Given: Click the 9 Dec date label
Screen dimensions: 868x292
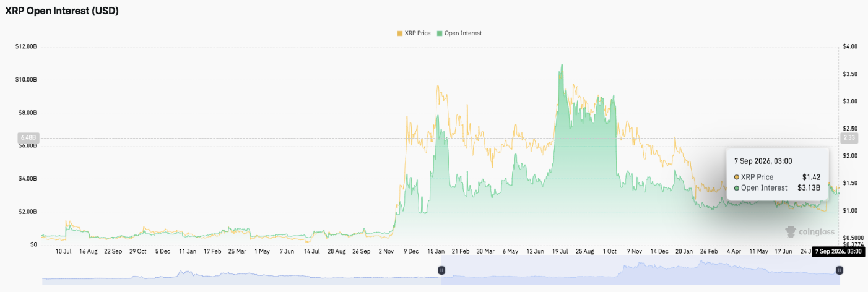Looking at the screenshot, I should point(410,252).
